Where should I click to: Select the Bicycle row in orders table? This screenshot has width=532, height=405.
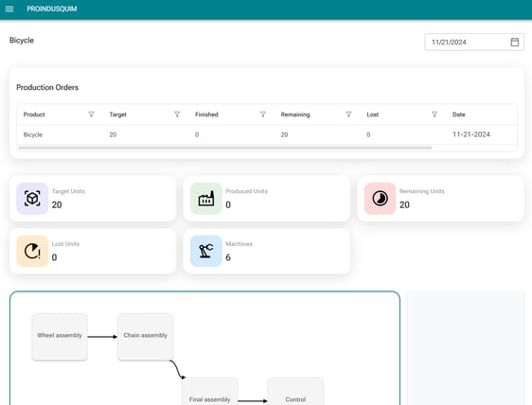(x=267, y=134)
